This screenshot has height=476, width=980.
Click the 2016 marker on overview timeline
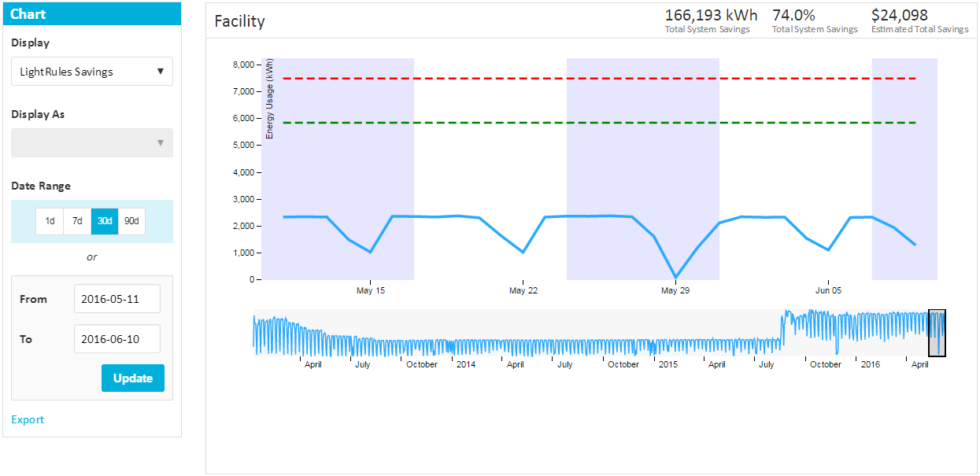[x=870, y=364]
